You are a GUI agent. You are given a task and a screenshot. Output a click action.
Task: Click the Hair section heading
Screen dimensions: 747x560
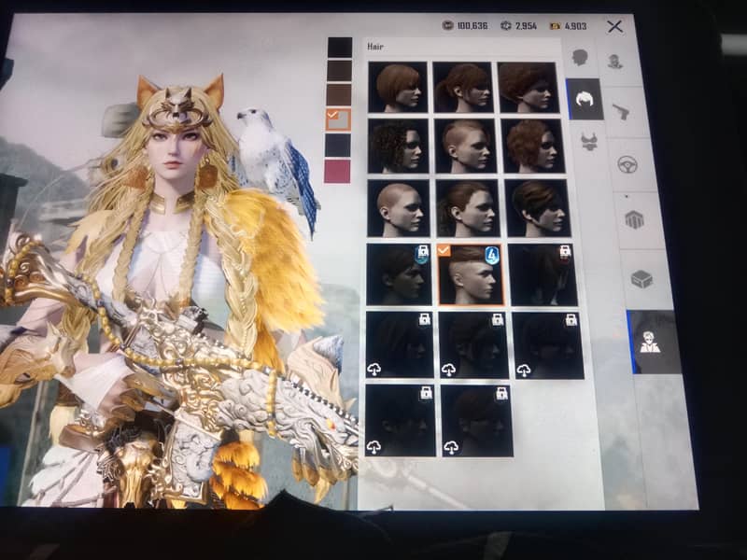point(375,47)
